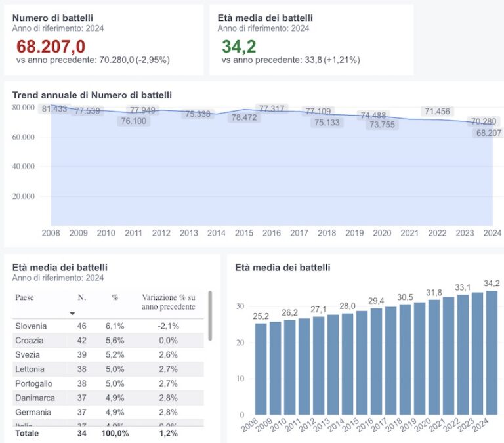This screenshot has height=443, width=504.
Task: Sort table by the % column header
Action: click(x=115, y=297)
